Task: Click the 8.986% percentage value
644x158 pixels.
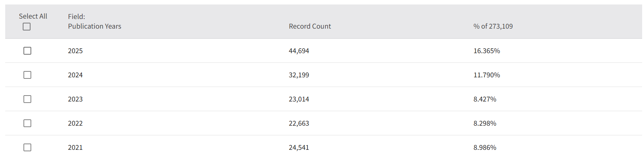Action: pos(485,148)
